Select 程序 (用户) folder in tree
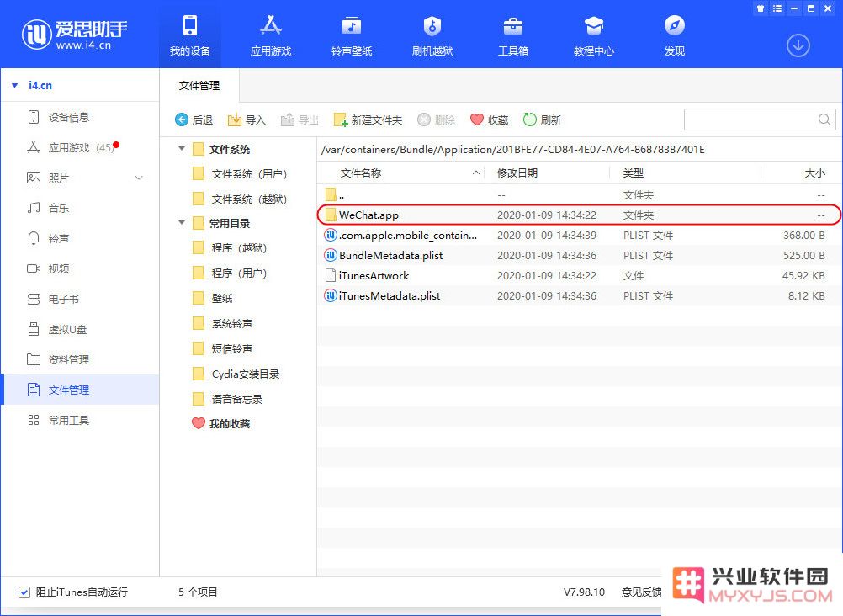Viewport: 843px width, 616px height. click(x=230, y=273)
